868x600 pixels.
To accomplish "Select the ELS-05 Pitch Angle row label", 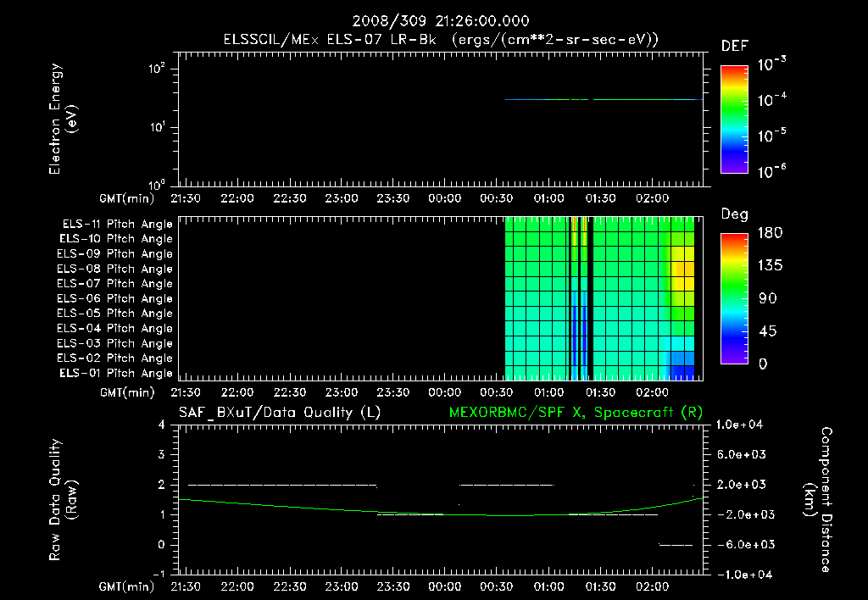I will (114, 314).
